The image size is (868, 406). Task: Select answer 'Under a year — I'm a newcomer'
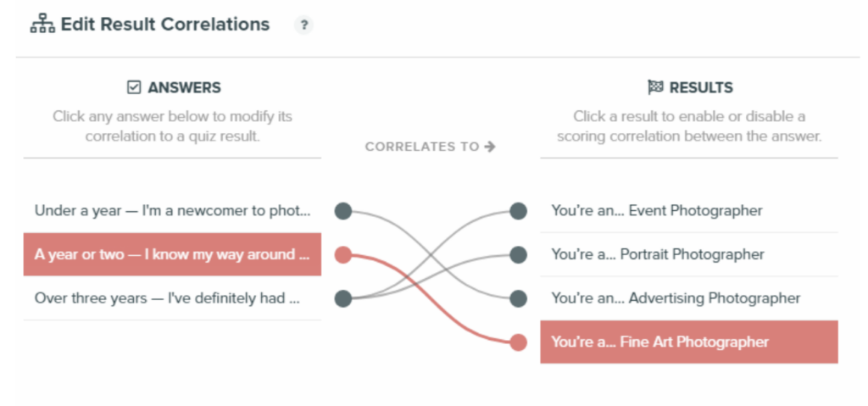(x=172, y=211)
